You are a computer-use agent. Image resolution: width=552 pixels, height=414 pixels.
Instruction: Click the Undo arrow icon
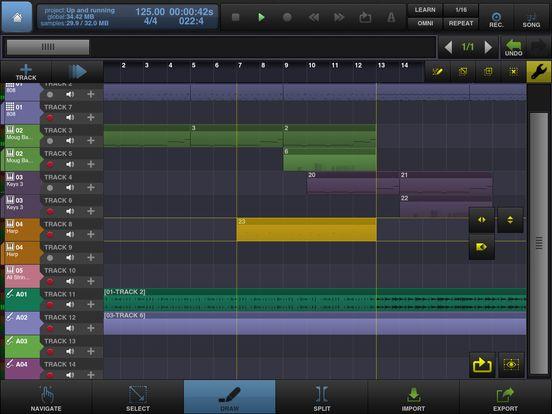coord(513,48)
